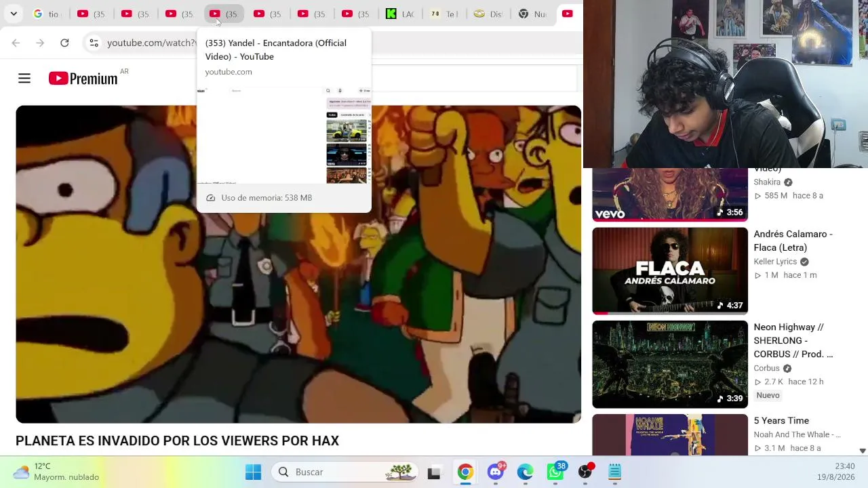Open the YouTube hamburger guide menu

(24, 79)
